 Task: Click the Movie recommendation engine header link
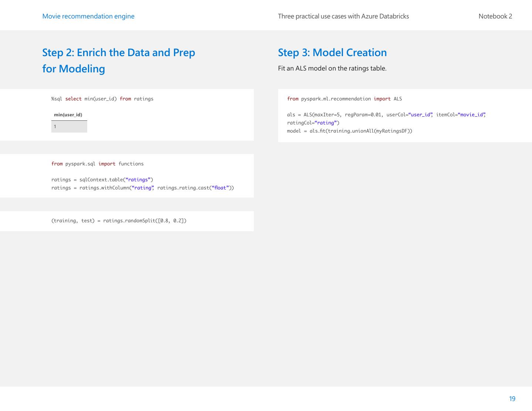(x=88, y=16)
